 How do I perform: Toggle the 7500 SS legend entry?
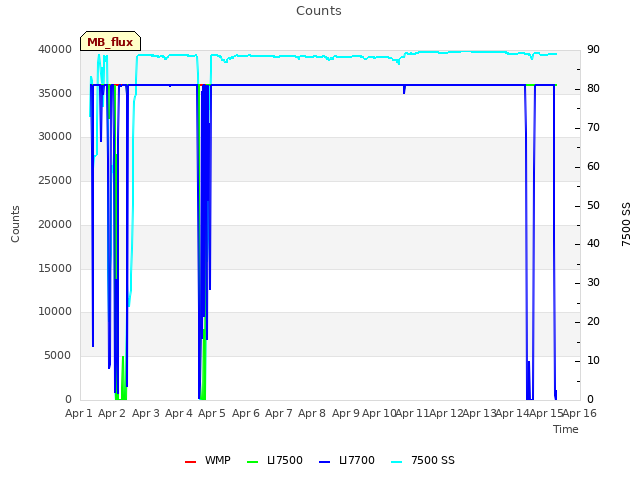pos(422,460)
